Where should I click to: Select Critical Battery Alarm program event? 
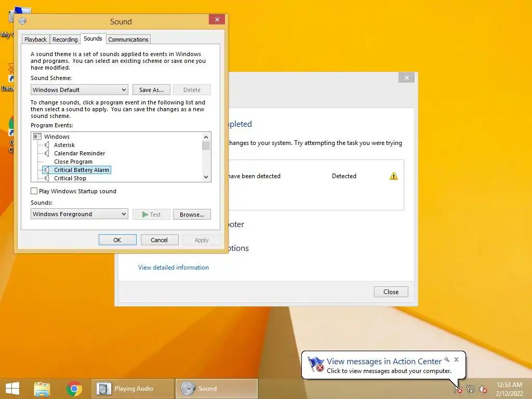(x=82, y=170)
